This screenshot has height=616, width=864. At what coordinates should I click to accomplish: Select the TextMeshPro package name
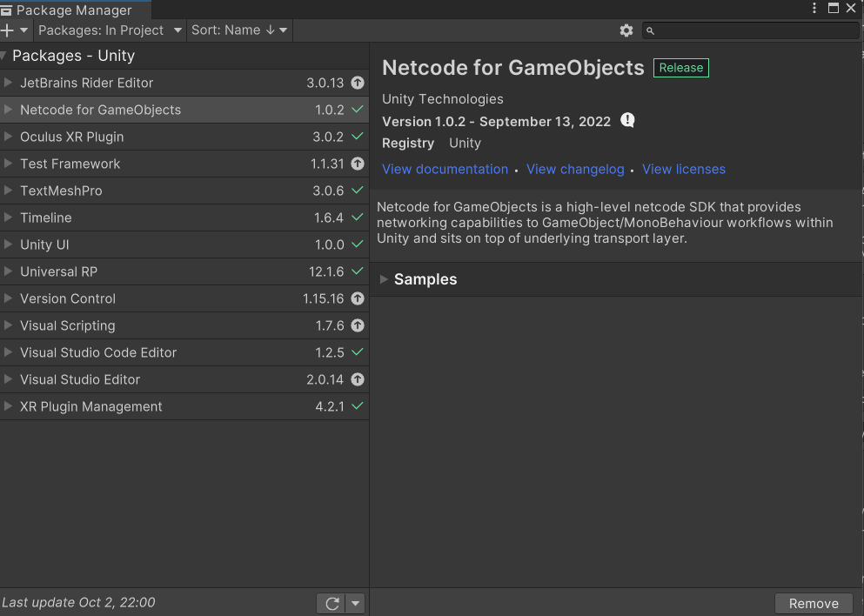point(61,191)
